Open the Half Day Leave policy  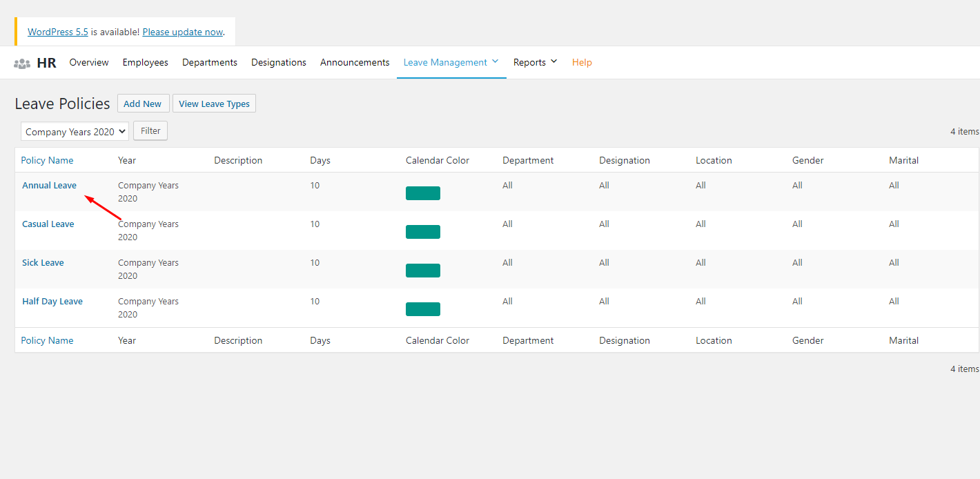click(52, 301)
